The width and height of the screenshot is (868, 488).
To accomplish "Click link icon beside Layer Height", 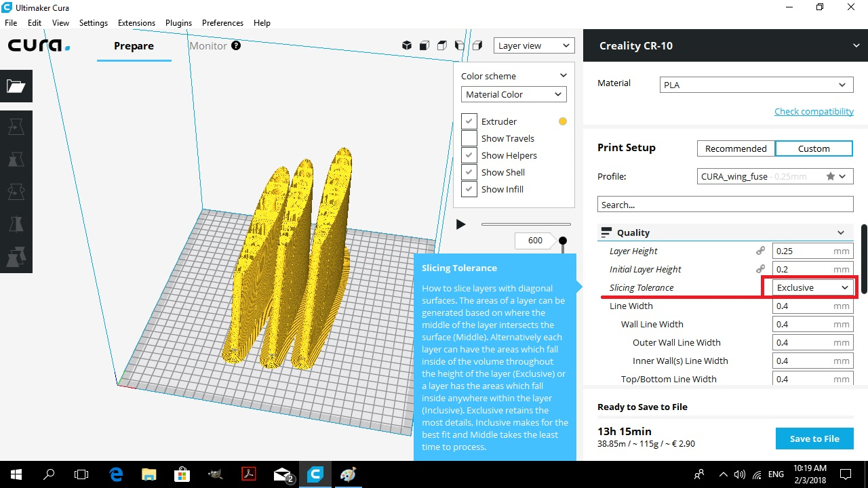I will (x=761, y=251).
